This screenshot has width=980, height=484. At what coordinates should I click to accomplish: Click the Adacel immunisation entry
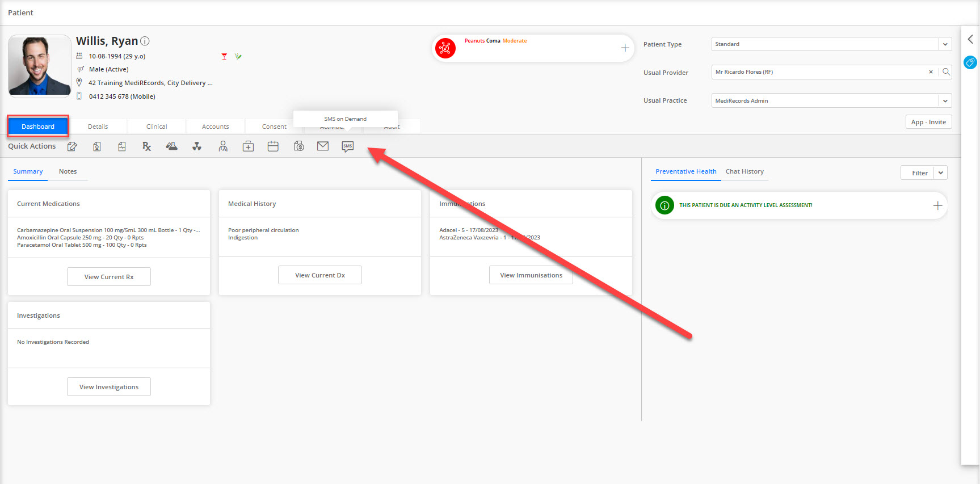(x=469, y=230)
